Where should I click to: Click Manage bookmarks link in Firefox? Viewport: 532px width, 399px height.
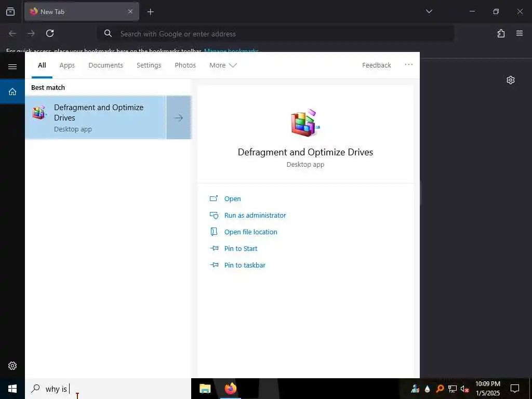pos(231,51)
